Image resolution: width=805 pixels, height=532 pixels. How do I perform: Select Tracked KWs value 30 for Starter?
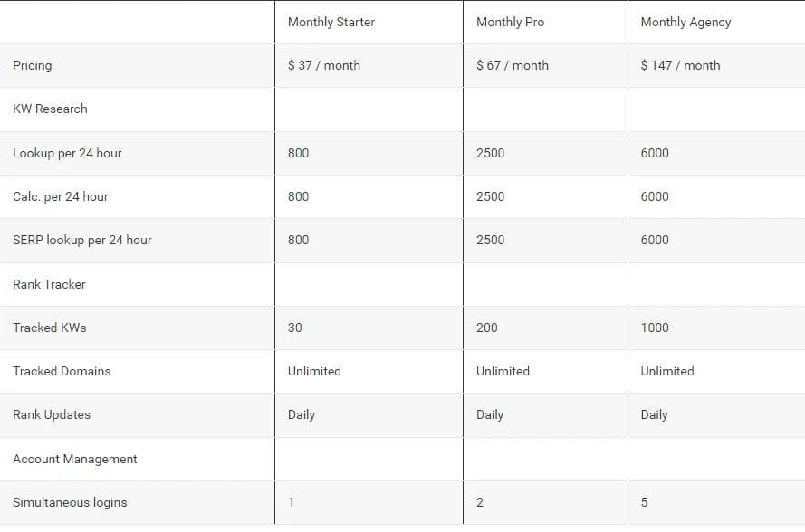[295, 328]
